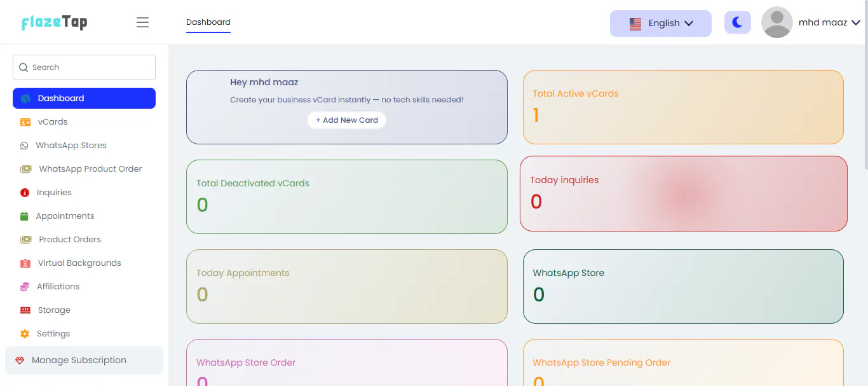
Task: Click the user avatar picture
Action: [776, 22]
